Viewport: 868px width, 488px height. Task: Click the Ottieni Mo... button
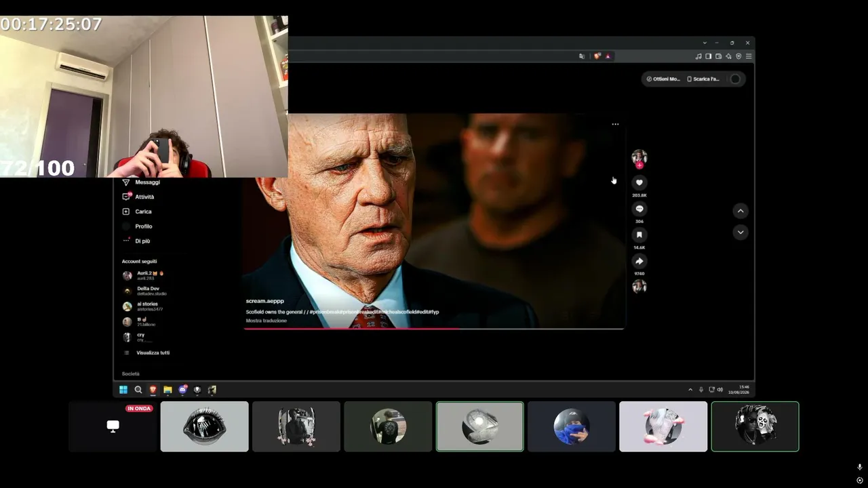click(663, 79)
